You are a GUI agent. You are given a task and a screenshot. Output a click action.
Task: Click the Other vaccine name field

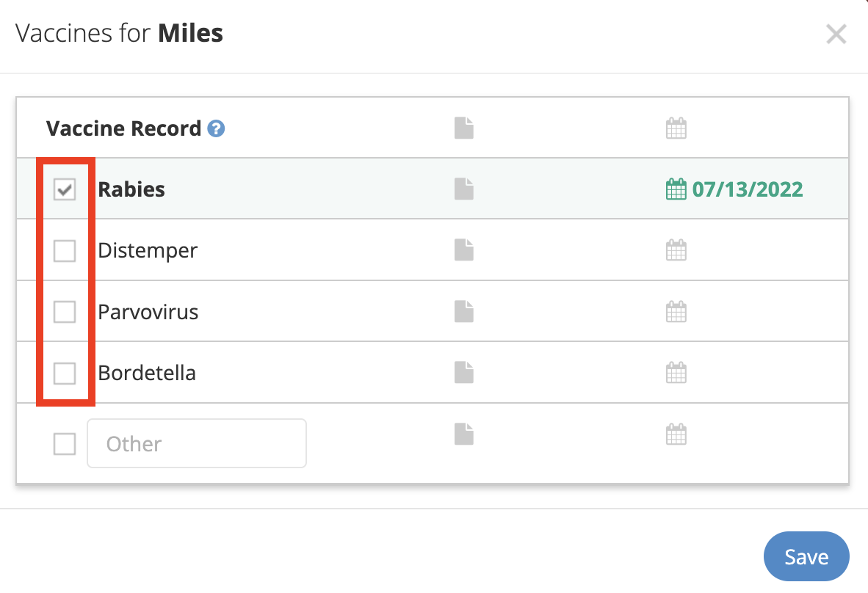pyautogui.click(x=197, y=443)
